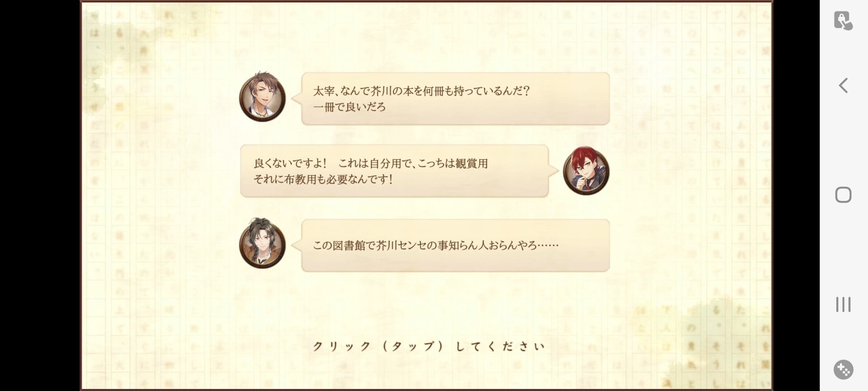Tap the tail of the first speech bubble
The image size is (868, 391).
point(297,98)
